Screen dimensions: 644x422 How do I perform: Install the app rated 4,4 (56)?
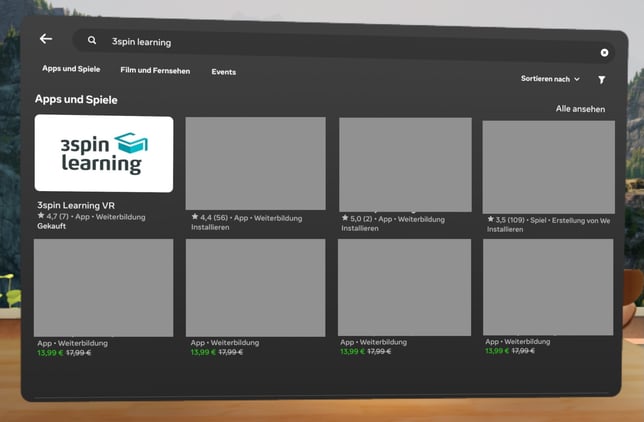(210, 227)
